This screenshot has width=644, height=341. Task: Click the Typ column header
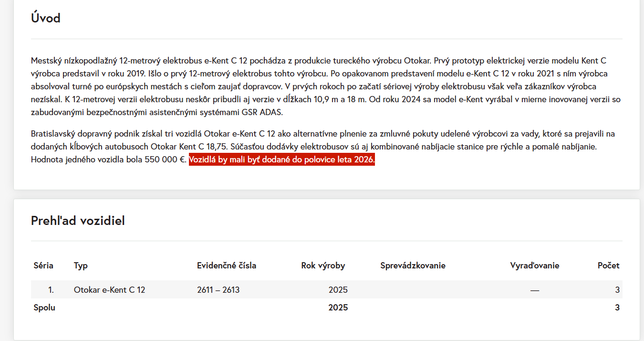(x=81, y=266)
